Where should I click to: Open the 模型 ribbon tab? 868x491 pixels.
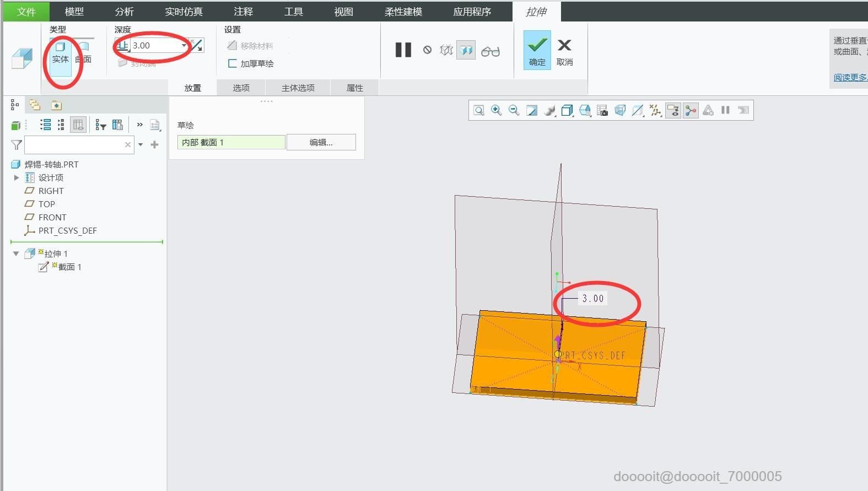click(74, 11)
